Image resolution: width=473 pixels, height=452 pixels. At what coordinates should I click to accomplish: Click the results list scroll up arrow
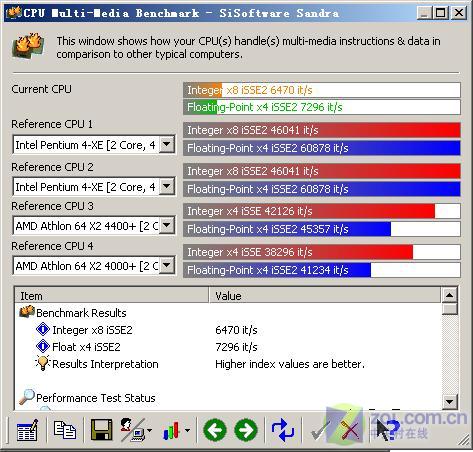[449, 295]
